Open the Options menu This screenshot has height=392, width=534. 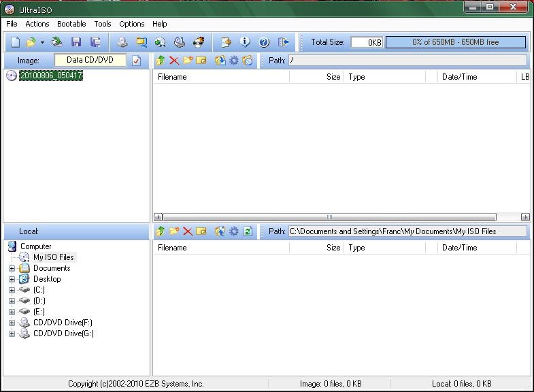(x=132, y=24)
